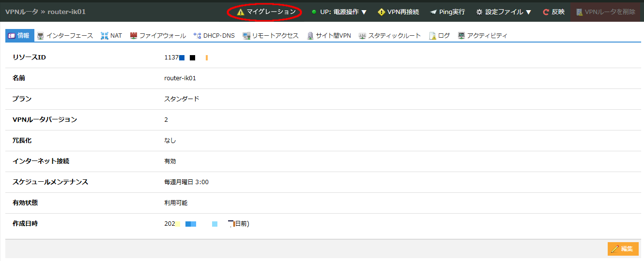
Task: Switch to the ファイアウォール tab
Action: [158, 35]
